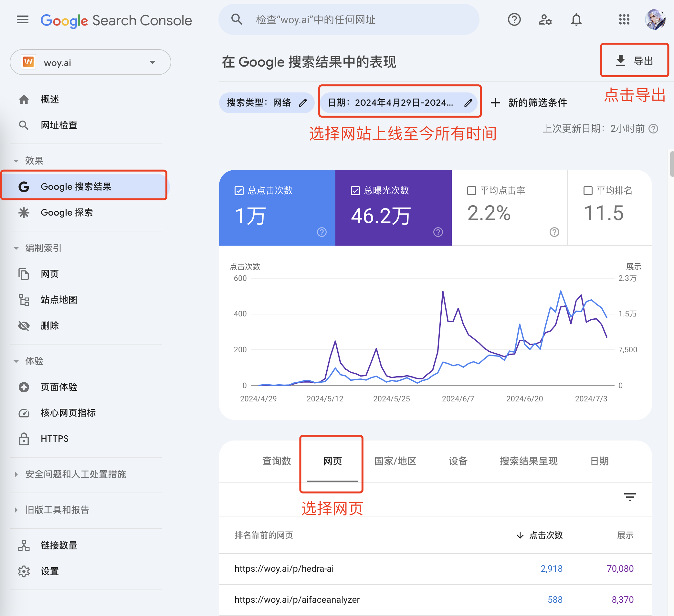Click the help question mark icon in header

pyautogui.click(x=514, y=20)
